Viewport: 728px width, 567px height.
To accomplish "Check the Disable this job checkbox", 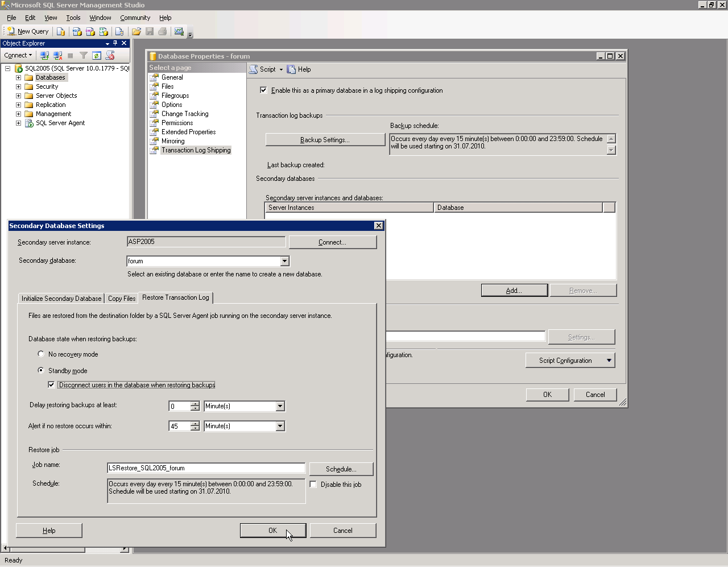I will point(313,485).
